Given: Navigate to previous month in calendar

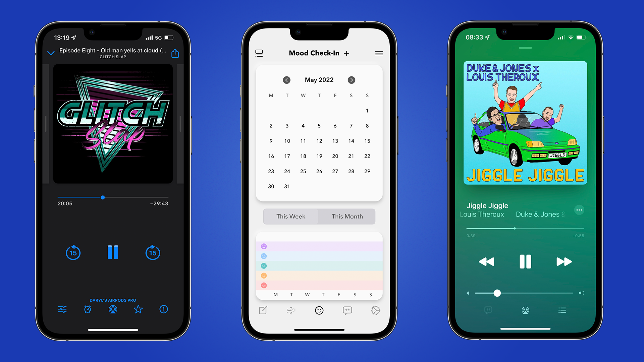Looking at the screenshot, I should click(287, 79).
